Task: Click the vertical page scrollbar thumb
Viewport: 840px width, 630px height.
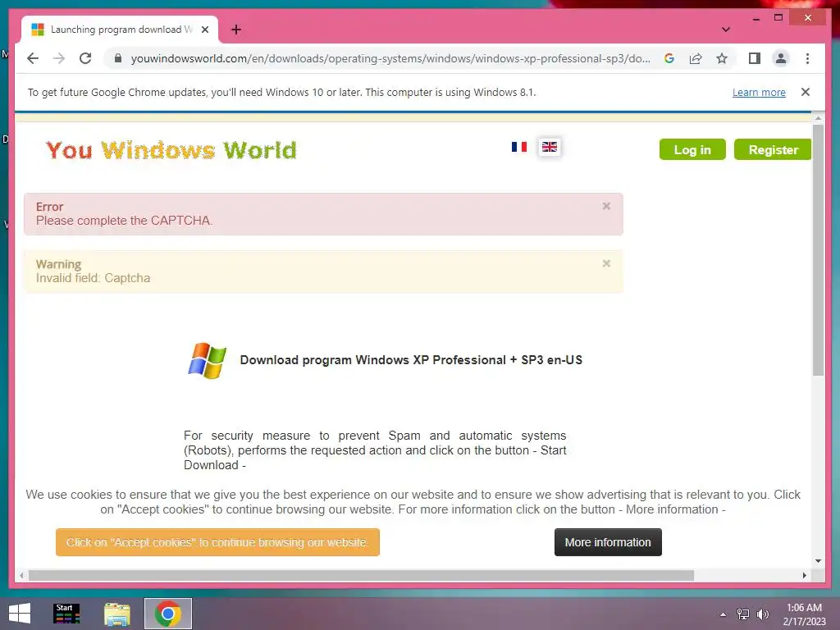Action: 818,249
